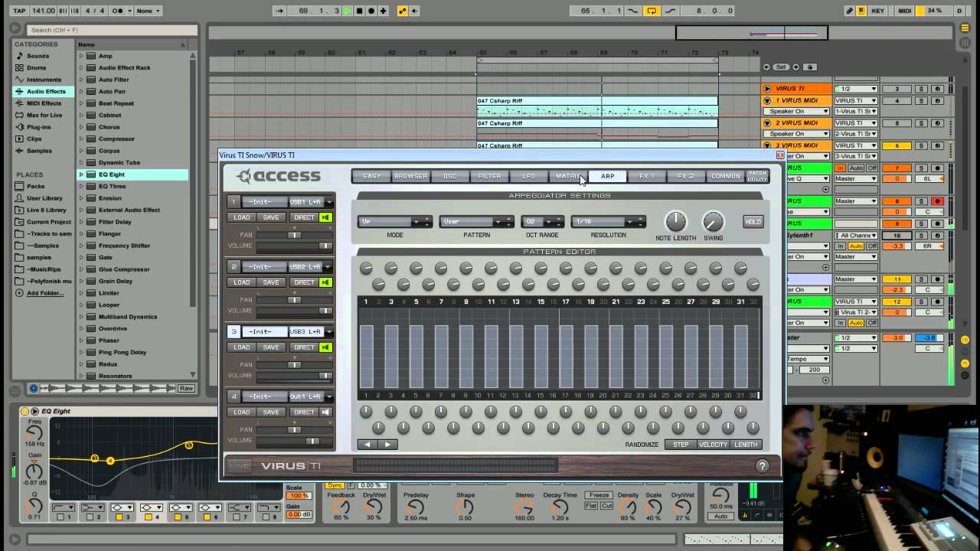This screenshot has height=551, width=980.
Task: Enable MIDI map mode
Action: [905, 11]
